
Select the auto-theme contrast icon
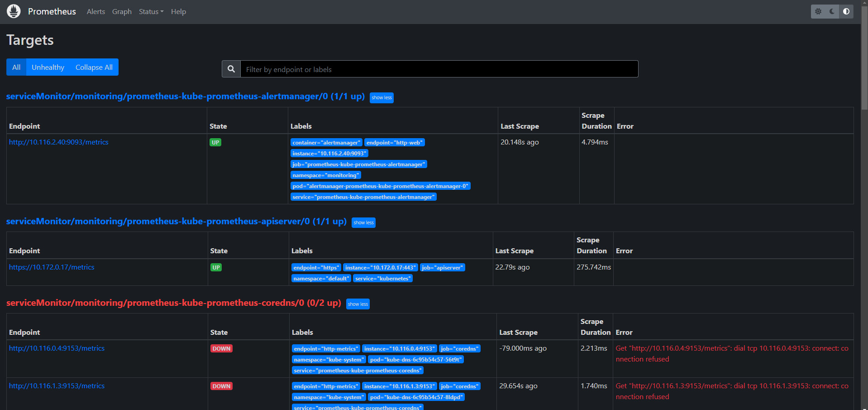[846, 11]
